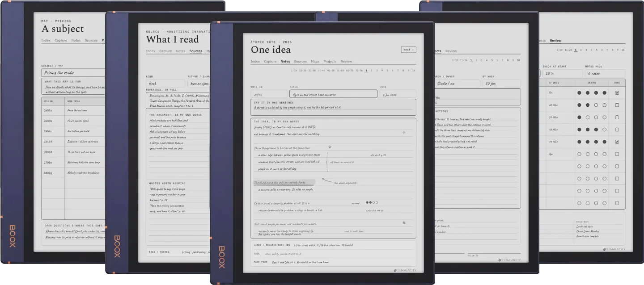The image size is (644, 285).
Task: Check the Done box for the Apr row
Action: [617, 154]
